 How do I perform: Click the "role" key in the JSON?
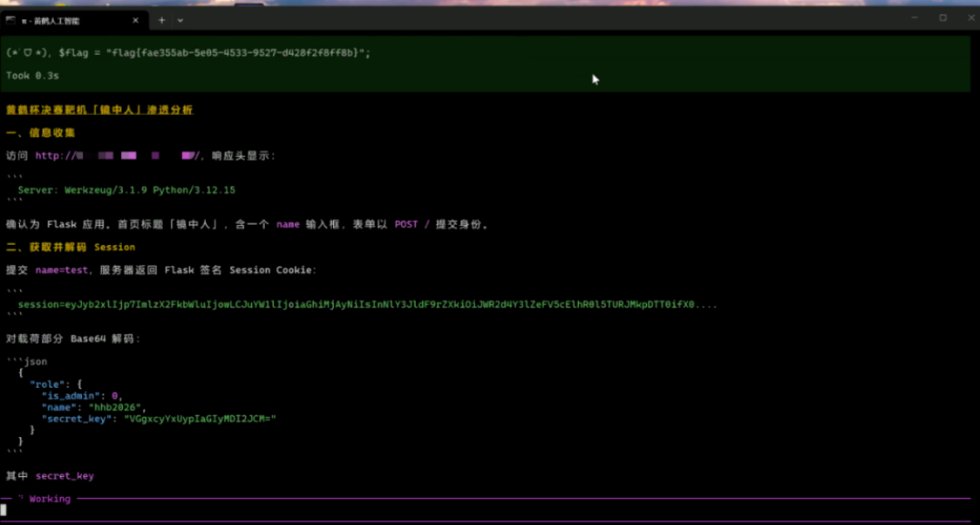tap(47, 385)
